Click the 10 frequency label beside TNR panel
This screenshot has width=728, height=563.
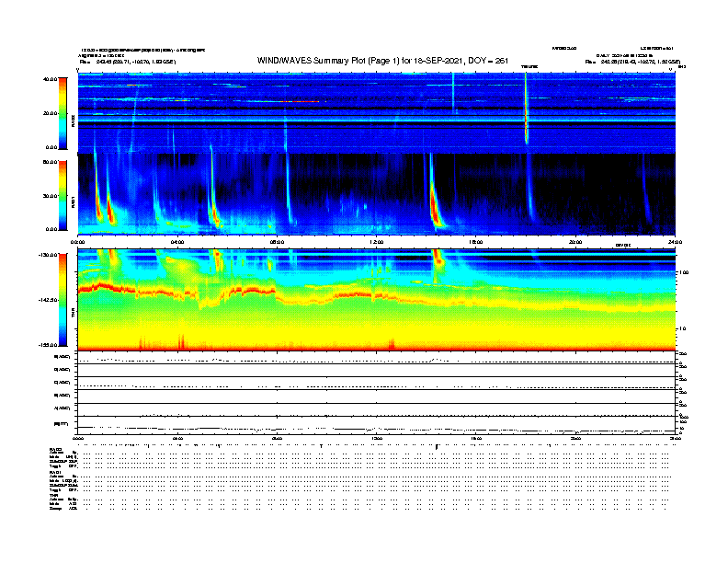pos(682,329)
